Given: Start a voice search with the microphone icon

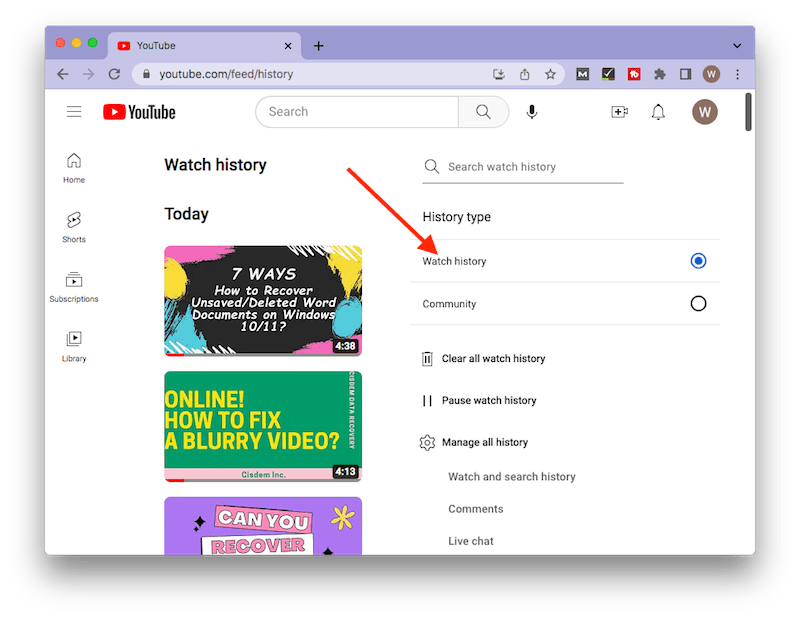Looking at the screenshot, I should 531,111.
